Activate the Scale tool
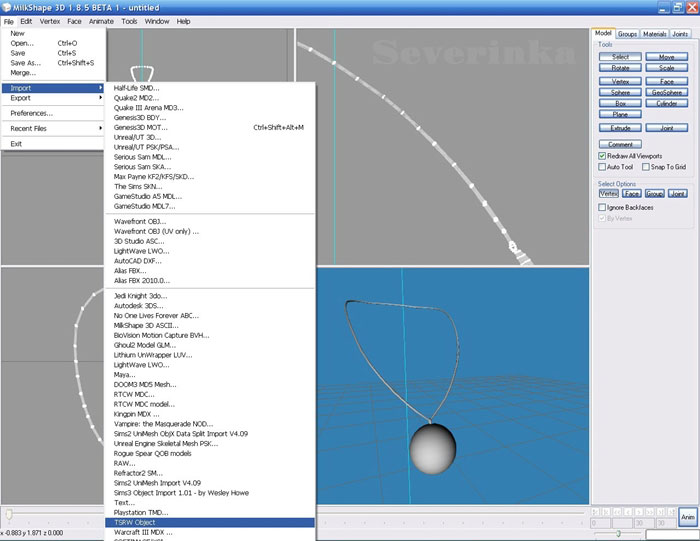The height and width of the screenshot is (541, 700). point(666,69)
